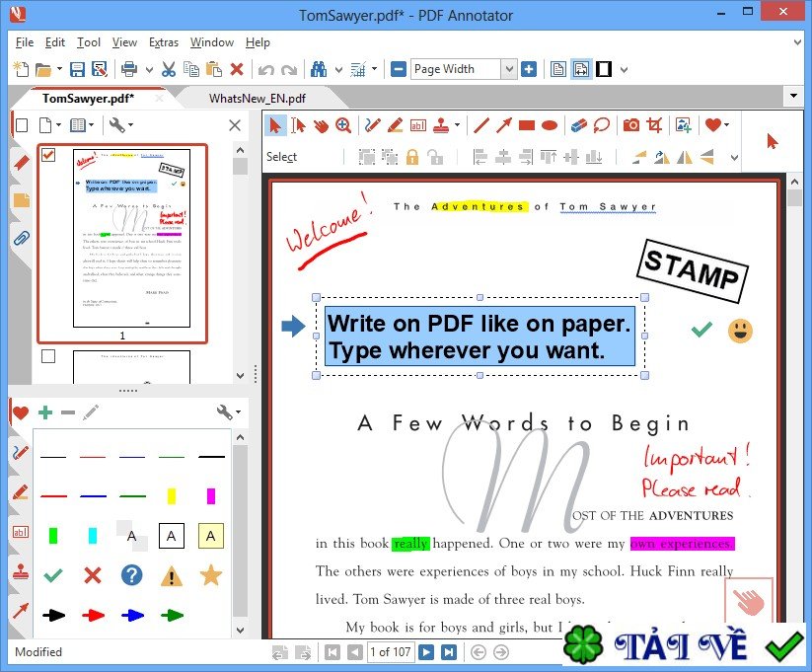Click the zoom in plus button
The image size is (812, 672).
click(529, 69)
